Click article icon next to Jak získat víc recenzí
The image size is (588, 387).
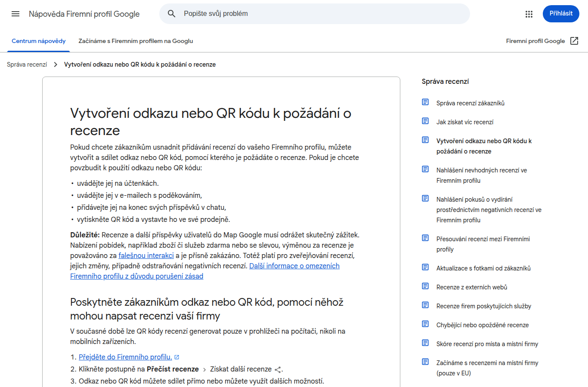(x=425, y=121)
